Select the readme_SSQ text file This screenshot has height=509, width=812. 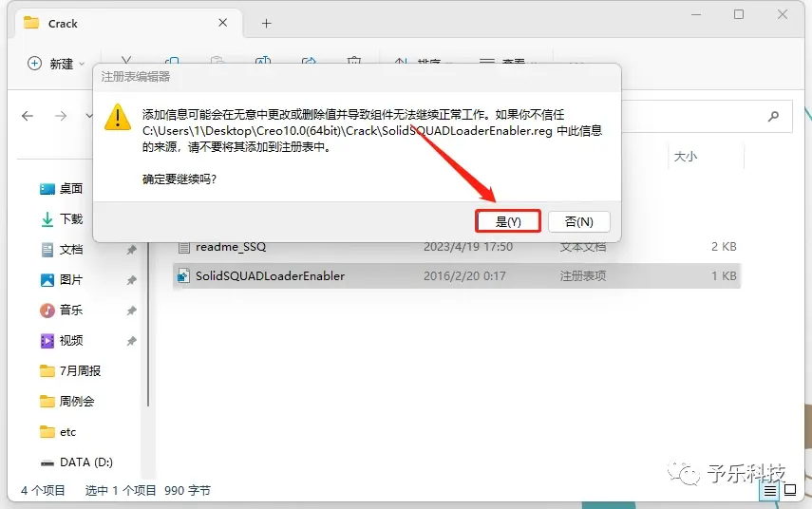click(456, 247)
